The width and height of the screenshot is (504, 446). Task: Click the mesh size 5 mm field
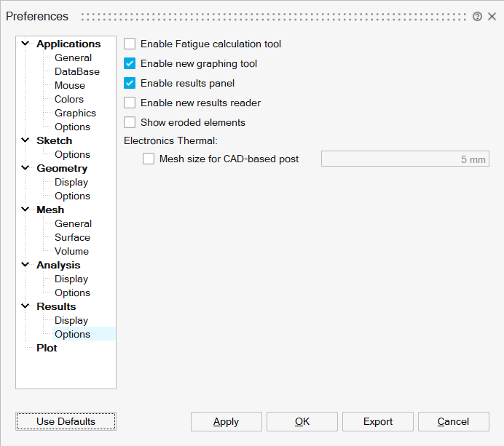pos(405,159)
